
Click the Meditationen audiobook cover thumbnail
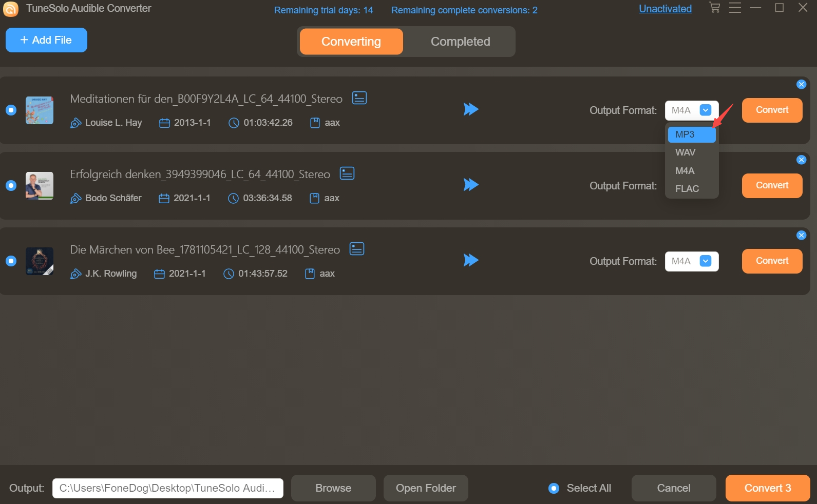click(x=40, y=110)
